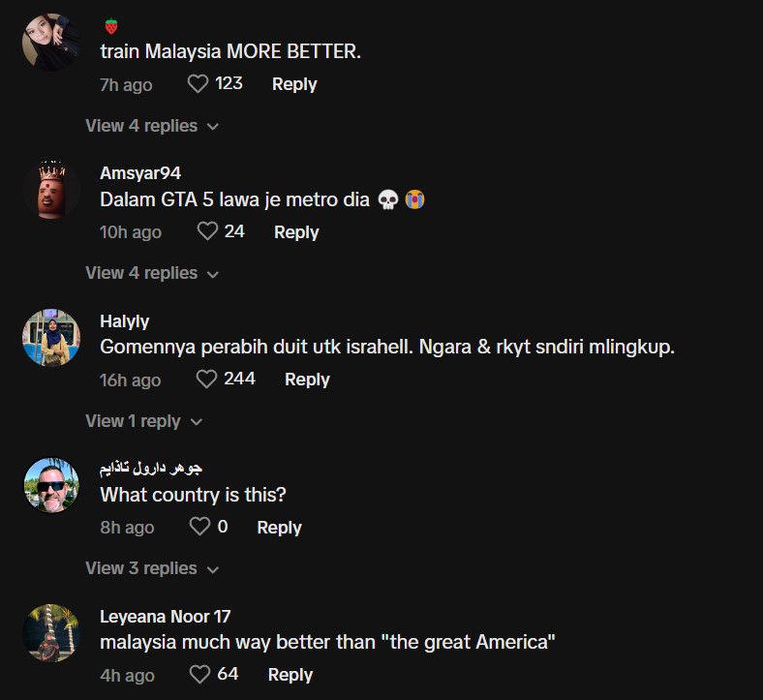Like Leyeana Noor 17's comment

pyautogui.click(x=199, y=674)
